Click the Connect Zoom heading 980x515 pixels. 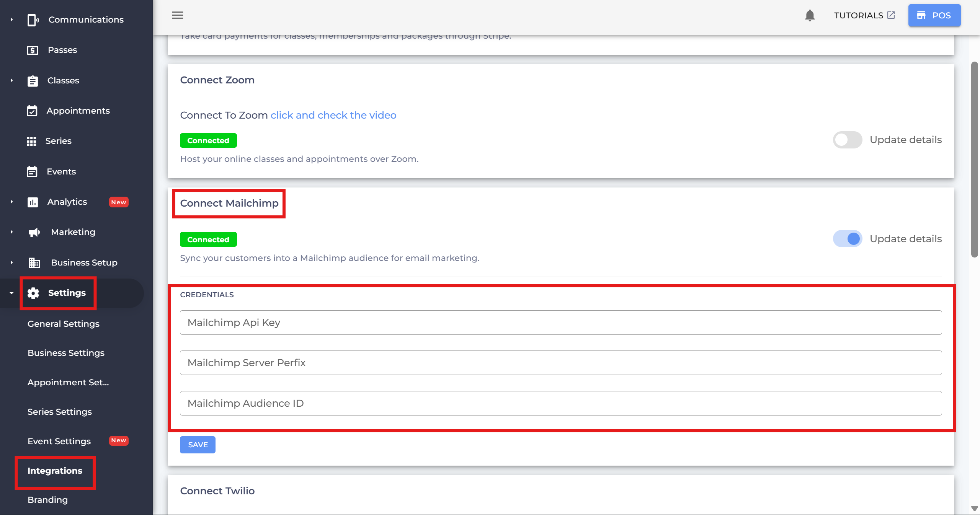pos(217,80)
